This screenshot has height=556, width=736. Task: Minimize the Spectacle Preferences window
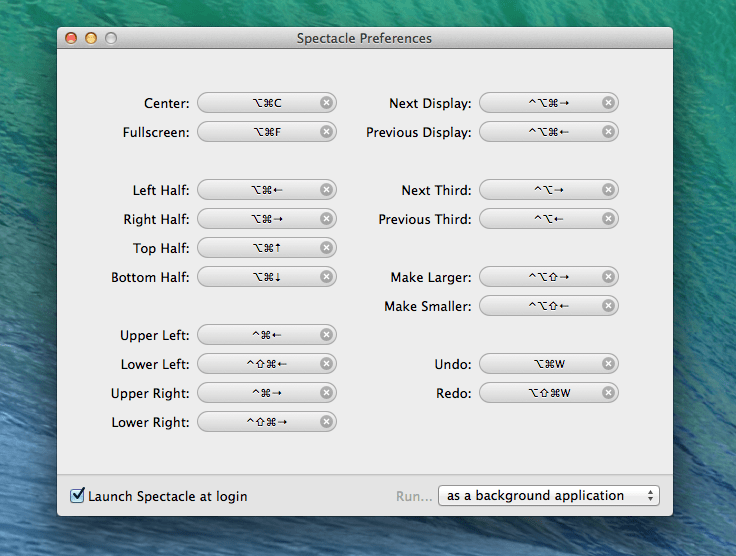(91, 38)
